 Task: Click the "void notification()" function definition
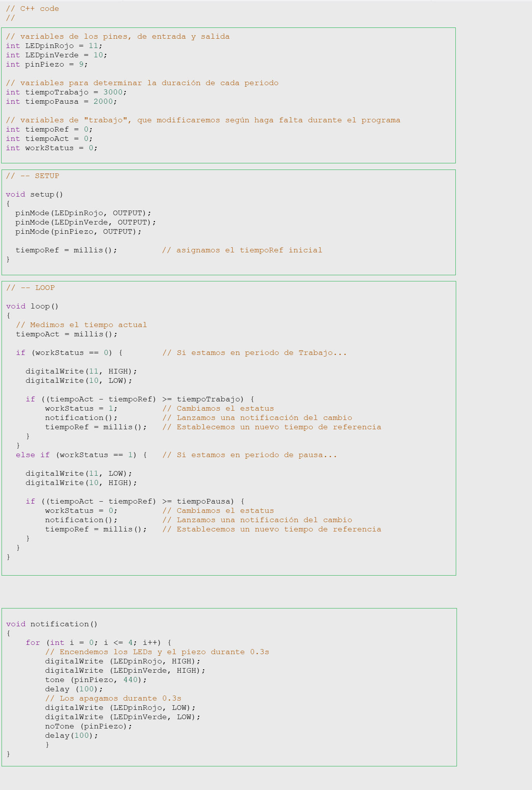(x=51, y=624)
